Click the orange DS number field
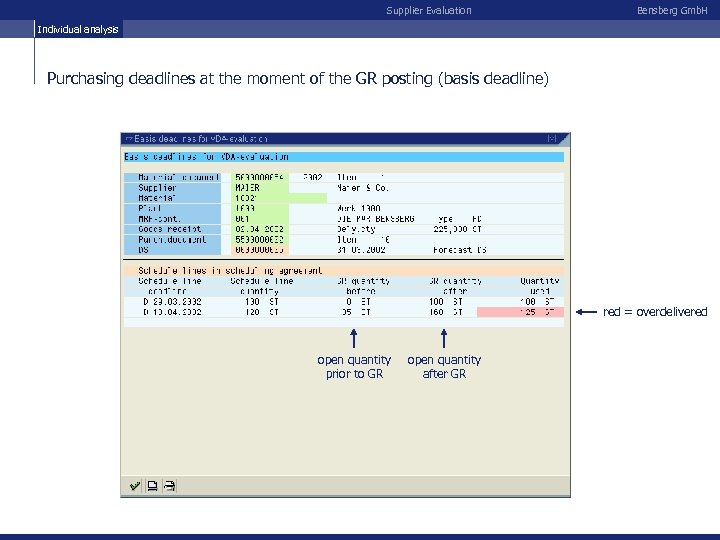This screenshot has height=540, width=720. (x=261, y=250)
